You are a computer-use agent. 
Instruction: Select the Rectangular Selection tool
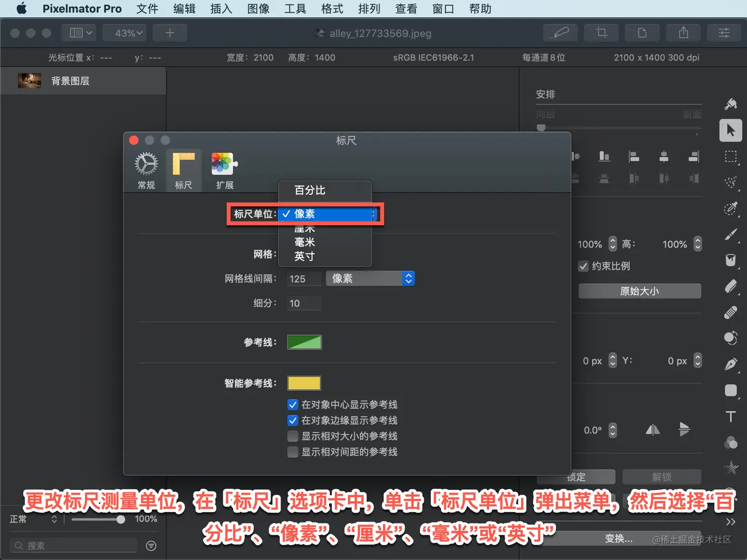(731, 157)
